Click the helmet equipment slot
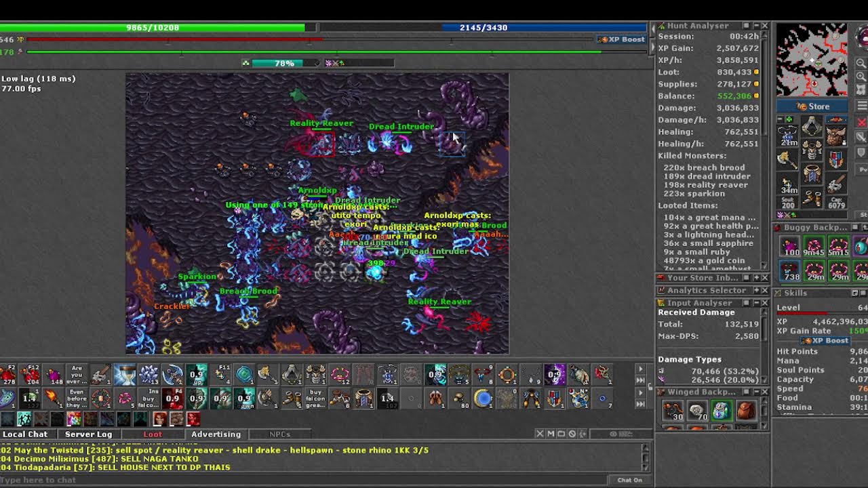 (x=812, y=127)
